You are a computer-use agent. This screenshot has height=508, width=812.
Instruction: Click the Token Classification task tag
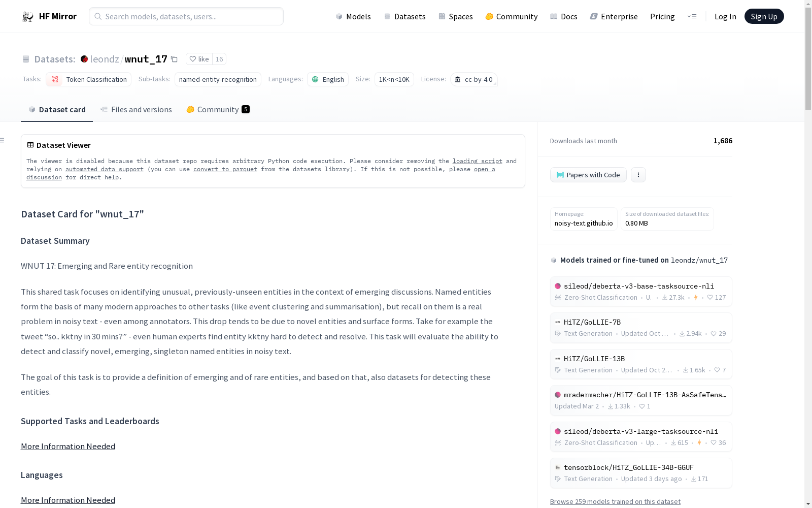(89, 79)
